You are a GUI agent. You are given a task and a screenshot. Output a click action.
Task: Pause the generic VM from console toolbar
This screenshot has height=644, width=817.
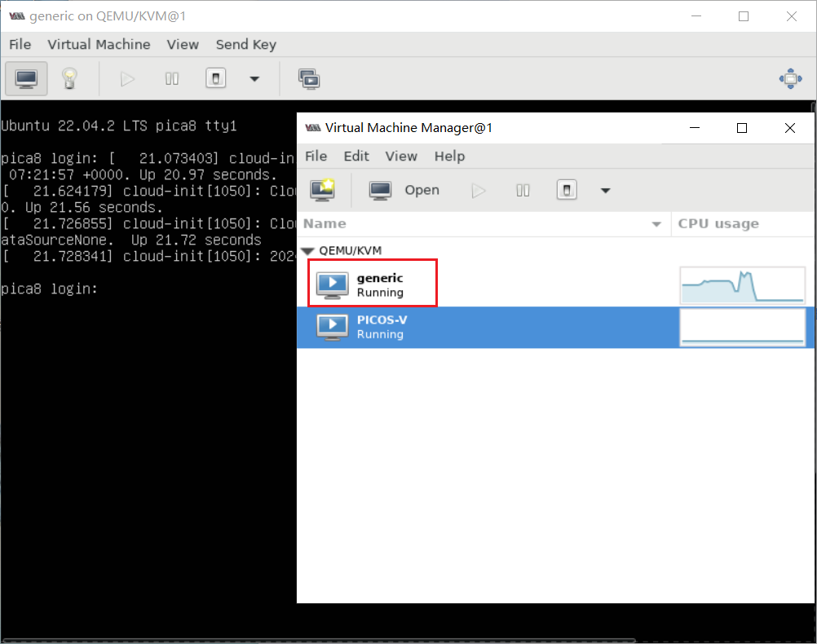click(172, 79)
